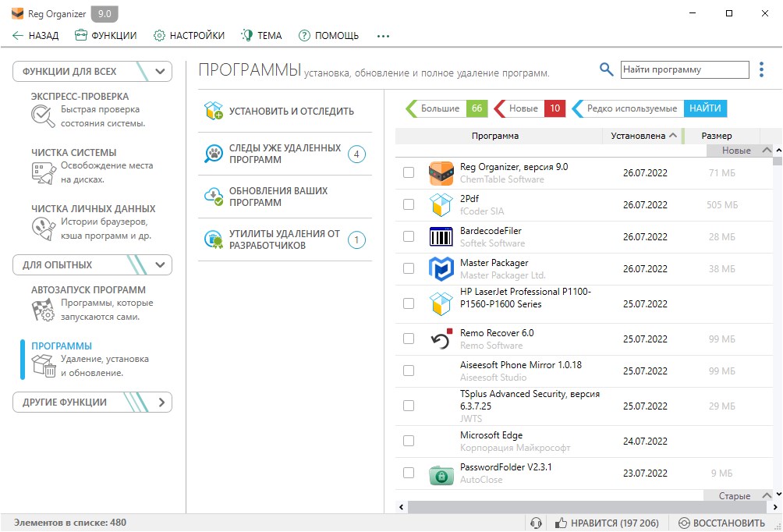Image resolution: width=783 pixels, height=532 pixels.
Task: Click the thumbs-up Нравится icon
Action: pos(561,523)
